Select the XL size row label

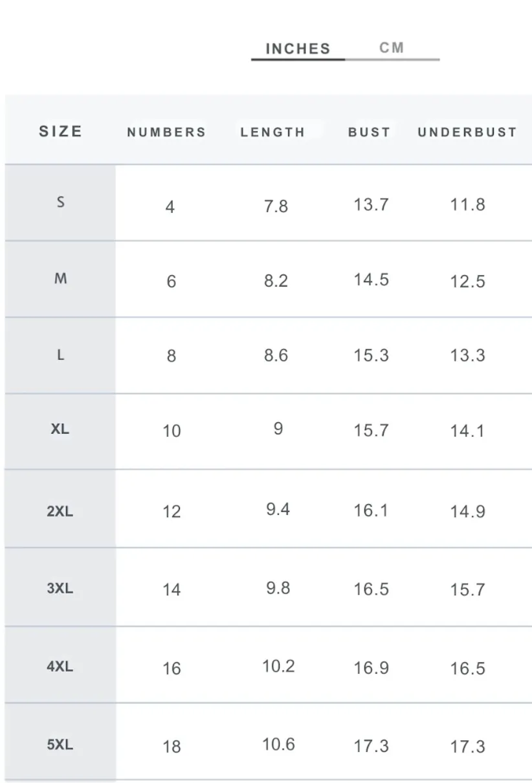tap(60, 429)
